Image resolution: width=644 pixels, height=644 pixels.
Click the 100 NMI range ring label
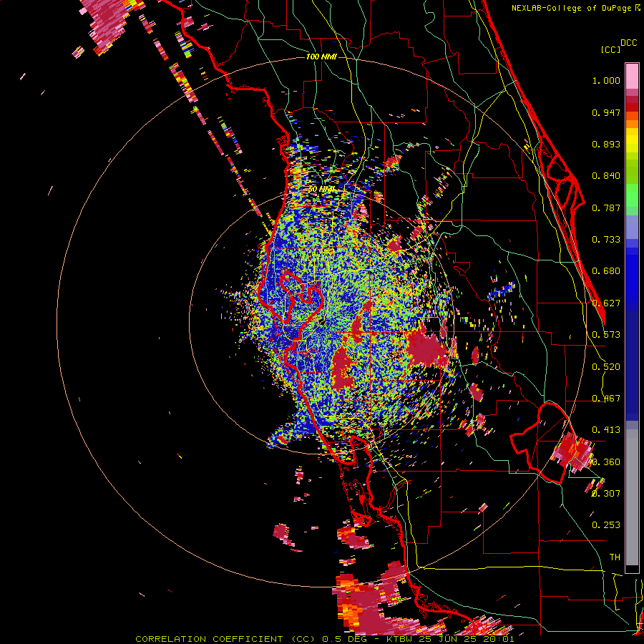click(321, 57)
